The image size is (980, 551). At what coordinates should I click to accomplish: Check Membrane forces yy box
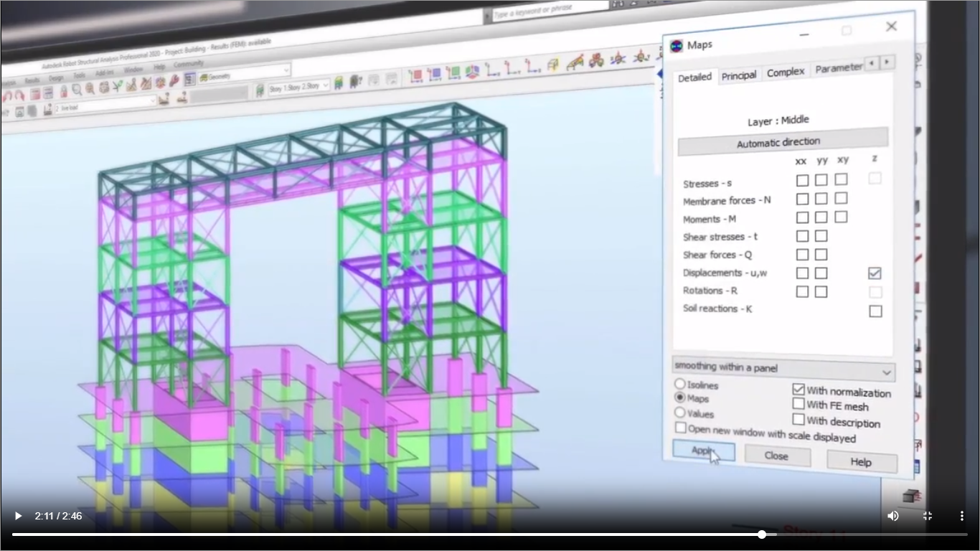pos(821,199)
